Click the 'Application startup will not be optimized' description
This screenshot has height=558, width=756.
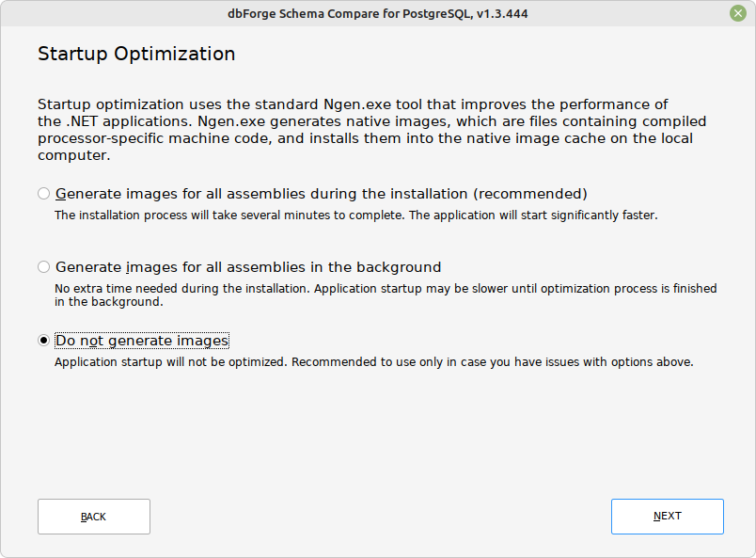point(373,362)
